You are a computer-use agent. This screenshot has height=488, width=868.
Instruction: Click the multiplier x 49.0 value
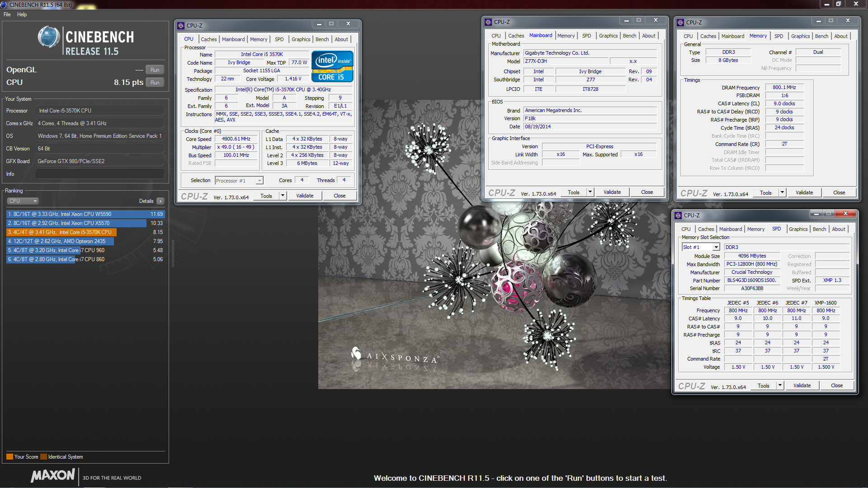pos(236,147)
